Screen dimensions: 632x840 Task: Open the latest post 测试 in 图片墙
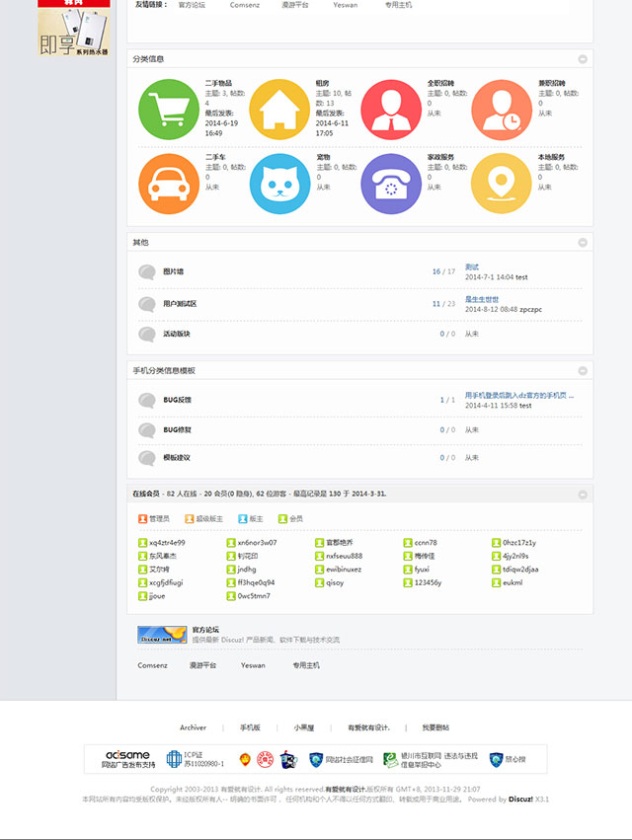[472, 267]
